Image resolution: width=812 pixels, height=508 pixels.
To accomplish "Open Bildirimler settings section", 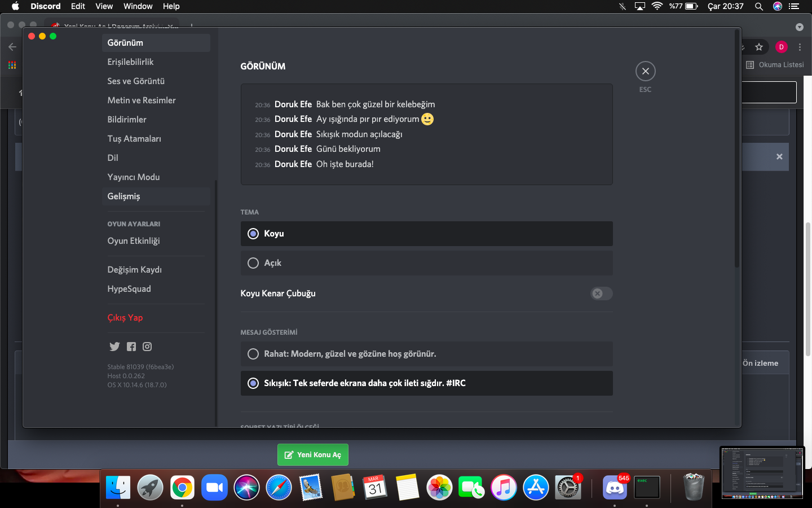I will point(156,120).
